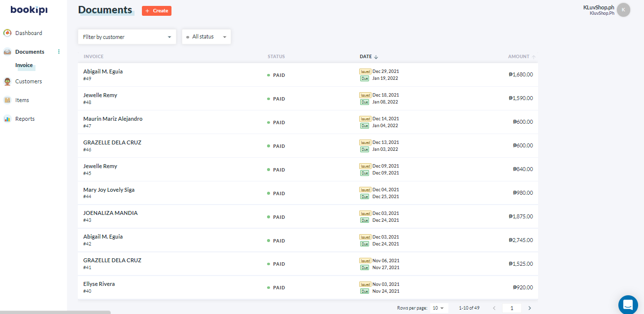Click the page number field
The image size is (644, 314).
(512, 308)
